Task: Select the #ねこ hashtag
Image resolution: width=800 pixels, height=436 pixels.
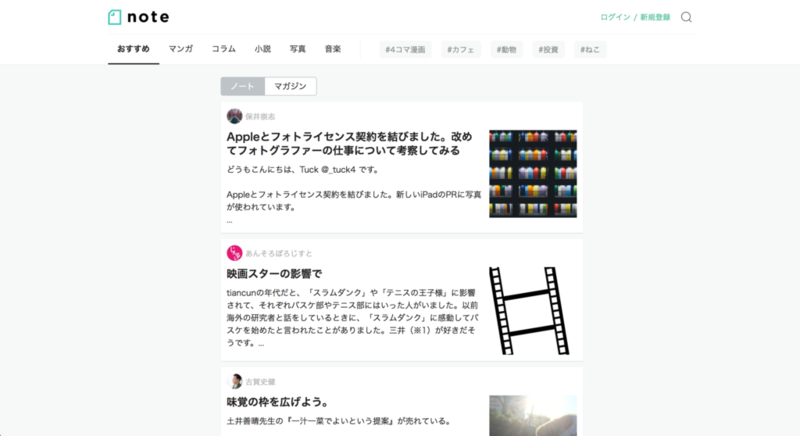Action: (590, 49)
